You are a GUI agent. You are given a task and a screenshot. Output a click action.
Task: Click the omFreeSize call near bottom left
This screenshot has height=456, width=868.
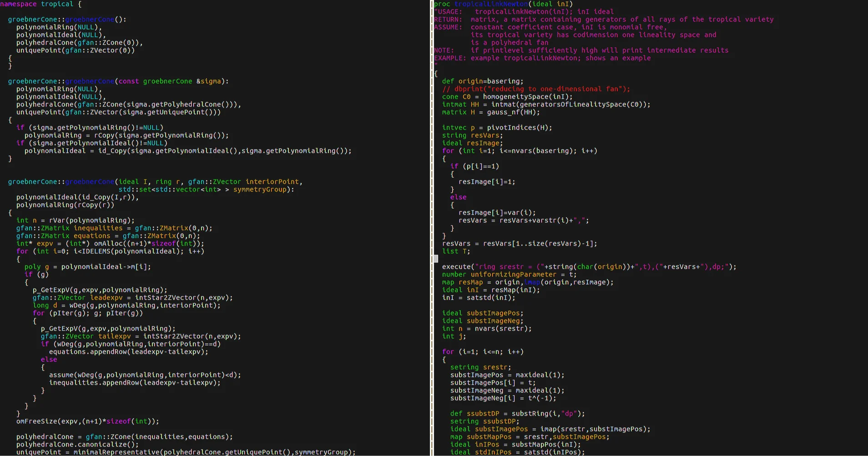pos(36,421)
